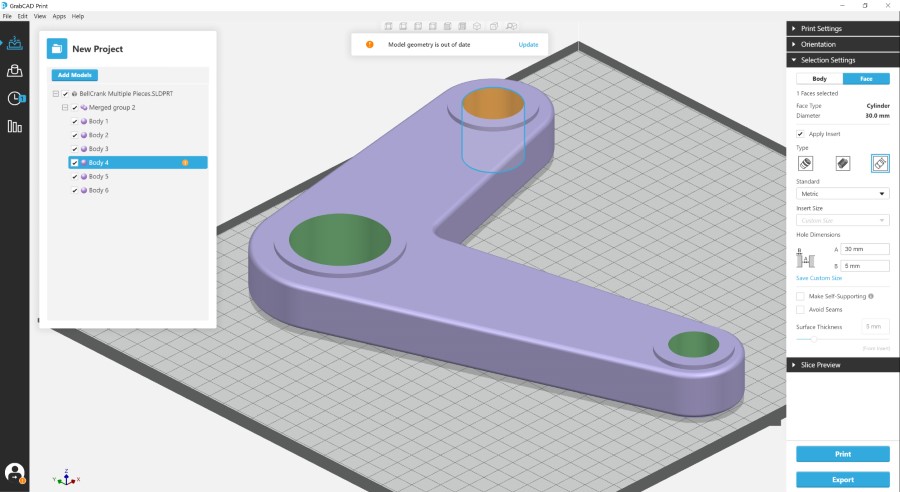Collapse the Merged group 2 tree node

[65, 107]
